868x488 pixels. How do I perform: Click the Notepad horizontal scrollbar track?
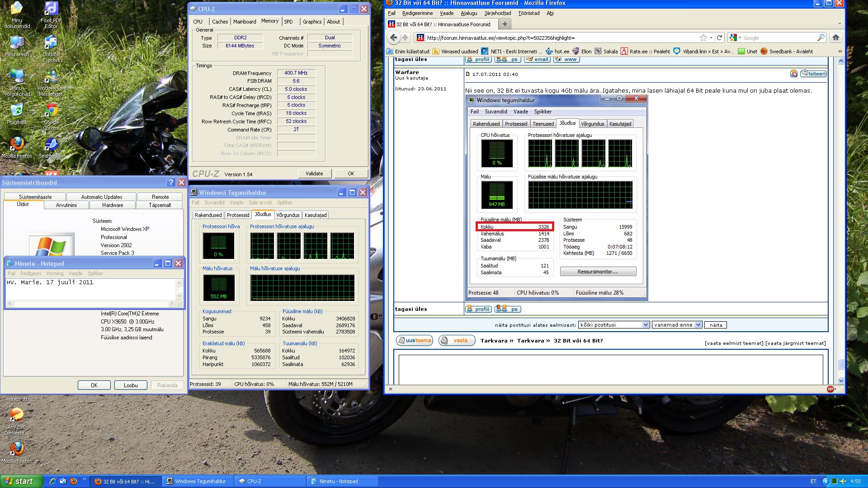coord(90,304)
